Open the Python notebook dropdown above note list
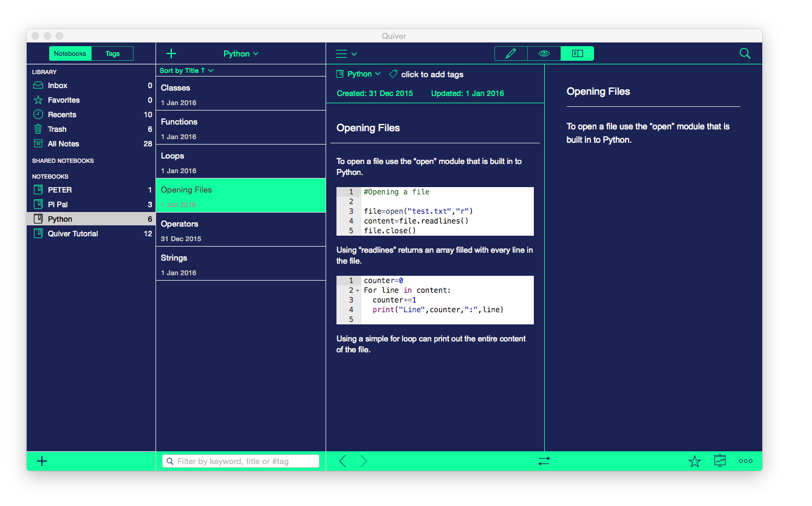 241,53
